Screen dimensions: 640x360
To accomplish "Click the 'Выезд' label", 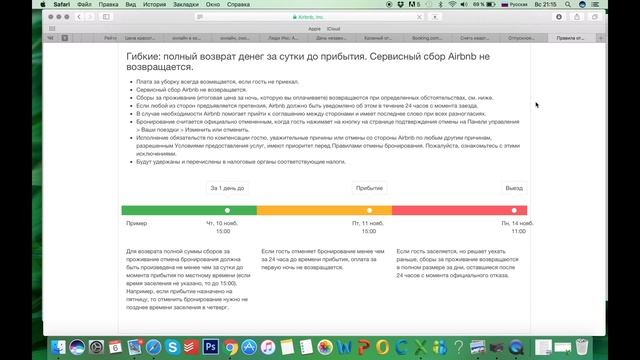I will click(x=514, y=188).
